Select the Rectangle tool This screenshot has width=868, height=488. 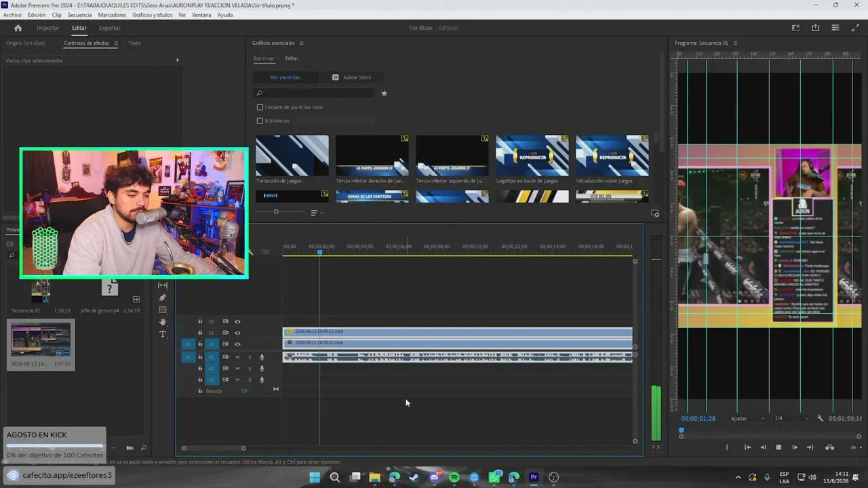point(163,310)
